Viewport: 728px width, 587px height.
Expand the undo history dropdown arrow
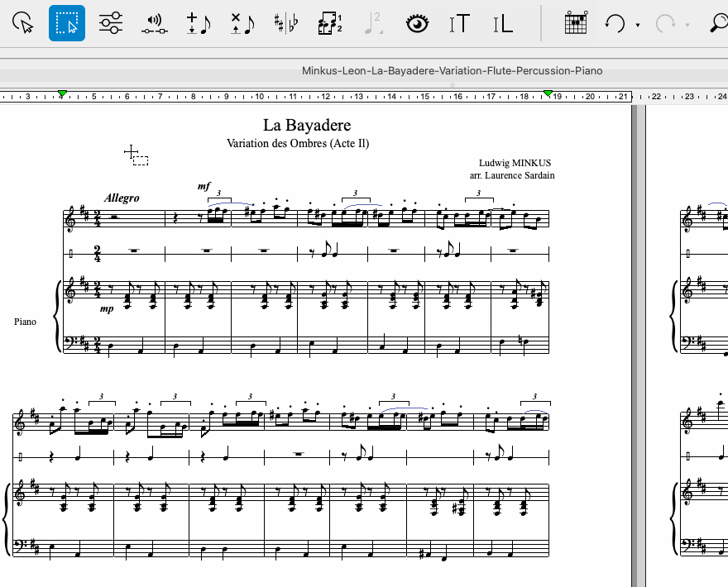638,25
